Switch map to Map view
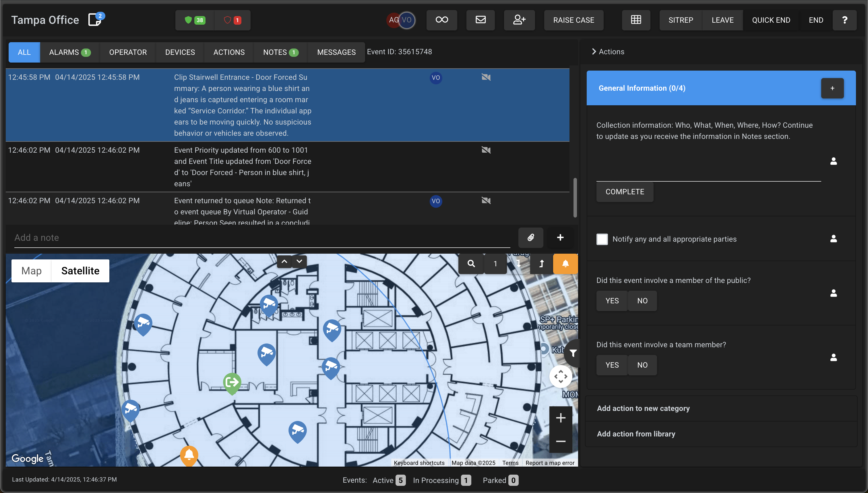 [x=31, y=271]
